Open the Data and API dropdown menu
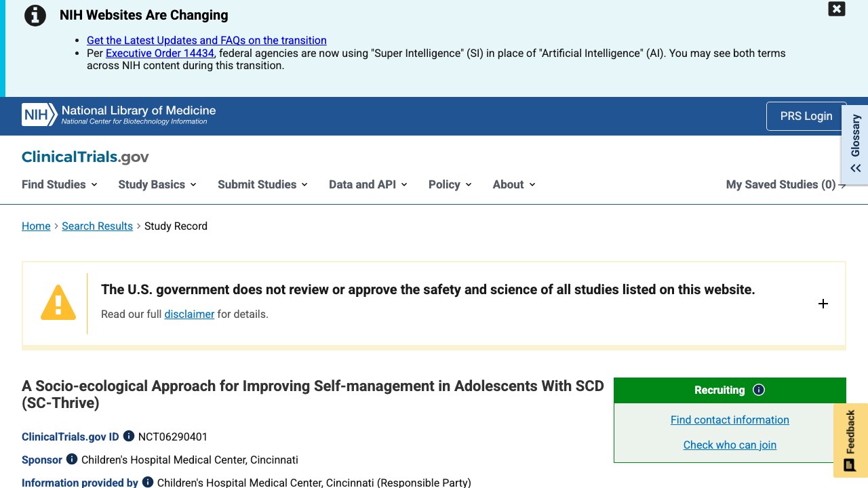Image resolution: width=868 pixels, height=488 pixels. point(368,184)
